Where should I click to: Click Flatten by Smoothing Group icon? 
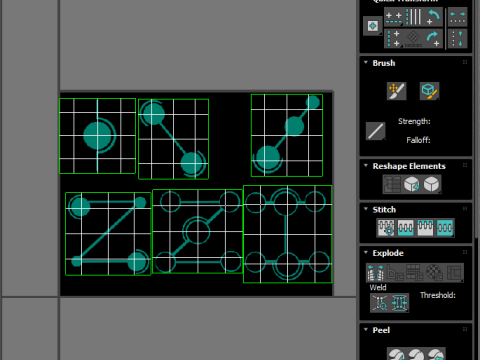pos(415,273)
